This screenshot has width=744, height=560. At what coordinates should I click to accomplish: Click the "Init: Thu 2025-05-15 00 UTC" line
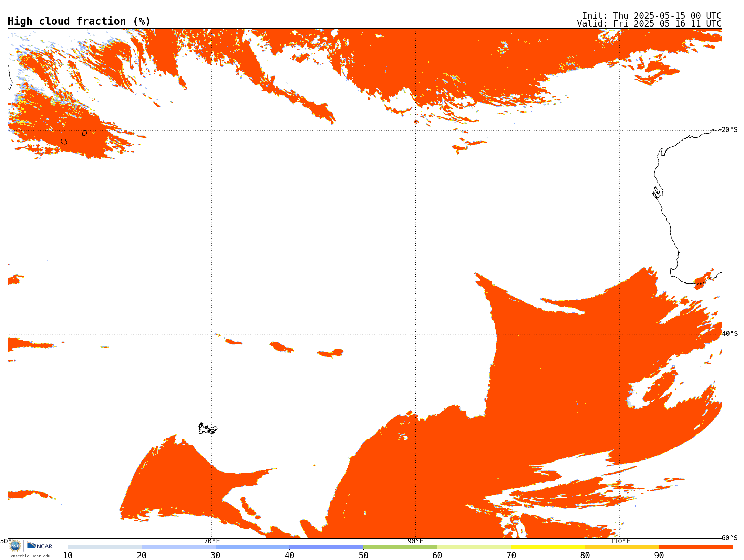click(652, 16)
